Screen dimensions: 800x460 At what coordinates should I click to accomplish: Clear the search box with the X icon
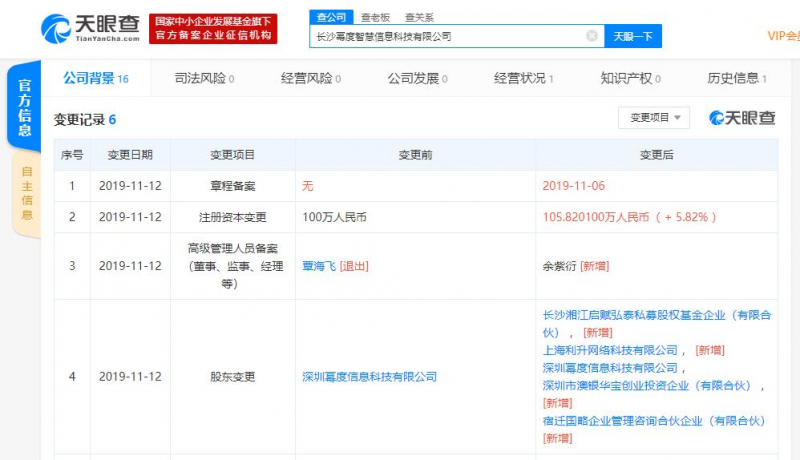(x=592, y=36)
